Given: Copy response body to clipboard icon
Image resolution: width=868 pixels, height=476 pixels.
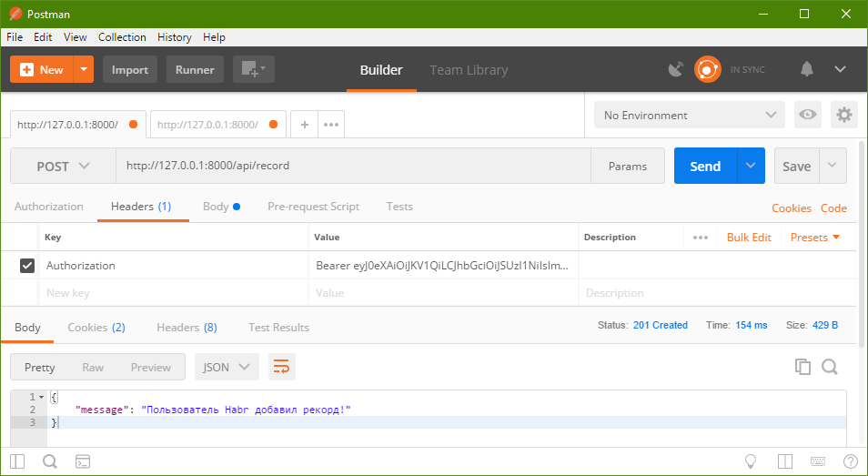Looking at the screenshot, I should pos(802,367).
